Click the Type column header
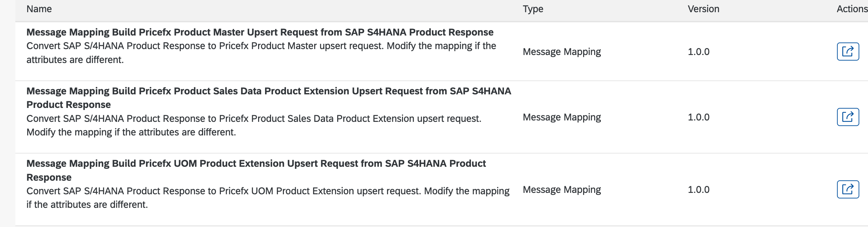This screenshot has height=227, width=868. (x=533, y=9)
